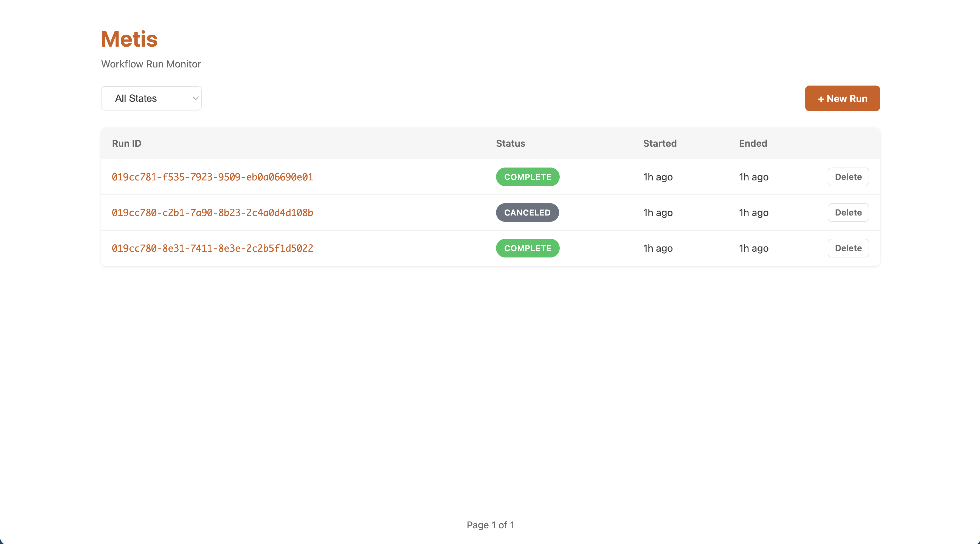Image resolution: width=980 pixels, height=544 pixels.
Task: Delete the last run in the table
Action: 847,249
